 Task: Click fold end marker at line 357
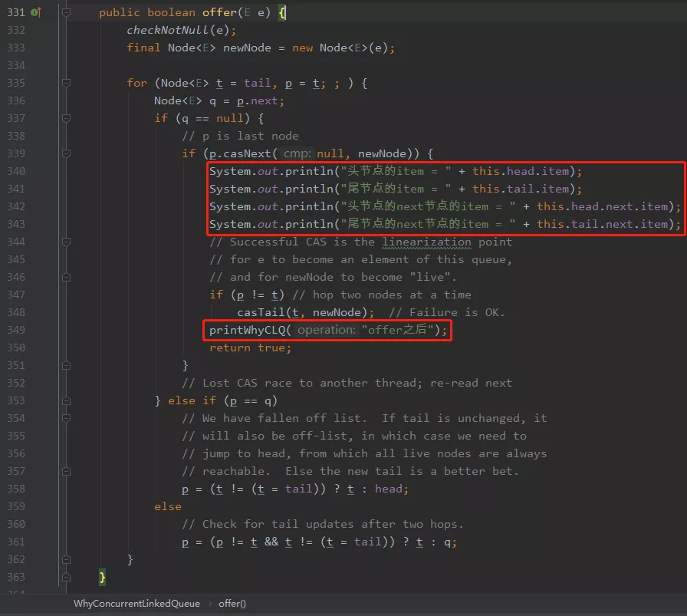pos(66,471)
